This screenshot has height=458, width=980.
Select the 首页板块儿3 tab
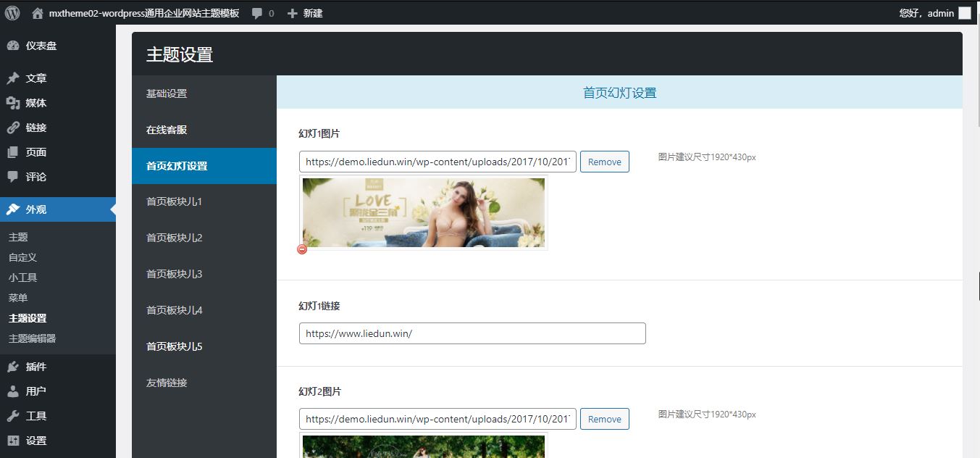point(174,274)
